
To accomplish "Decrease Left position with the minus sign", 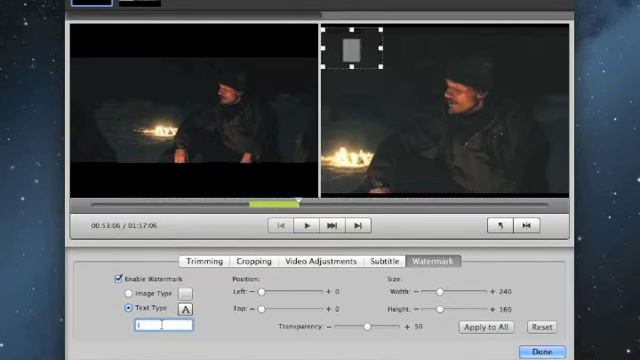I will pos(252,292).
